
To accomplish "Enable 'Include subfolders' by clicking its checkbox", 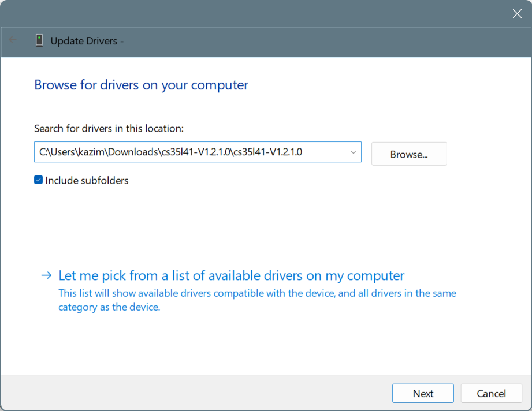I will pyautogui.click(x=38, y=180).
